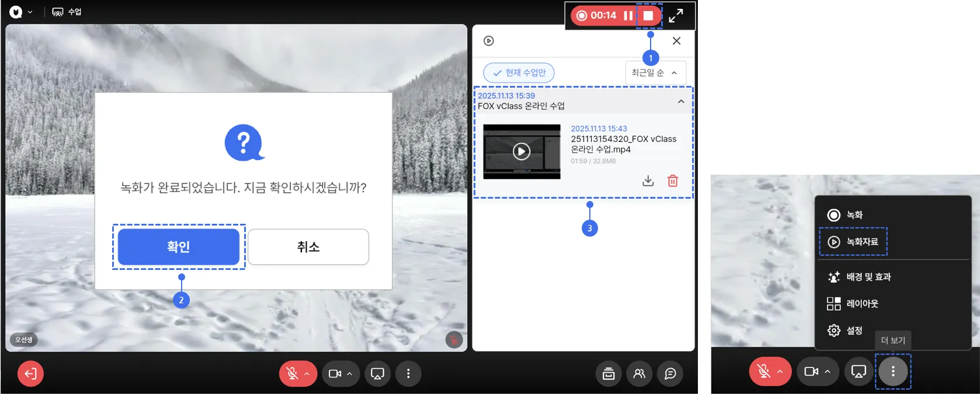The height and width of the screenshot is (395, 980).
Task: Open 레이아웃 from the more menu
Action: click(853, 304)
